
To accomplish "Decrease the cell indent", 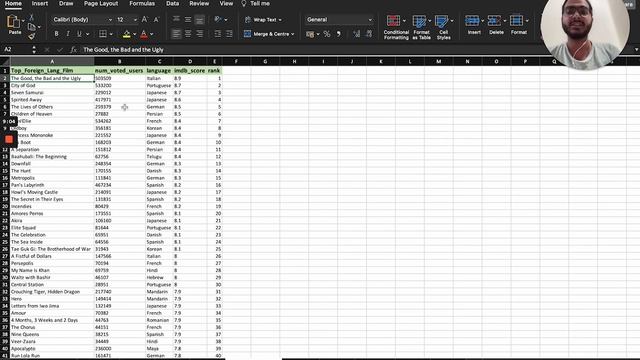I will pyautogui.click(x=218, y=34).
